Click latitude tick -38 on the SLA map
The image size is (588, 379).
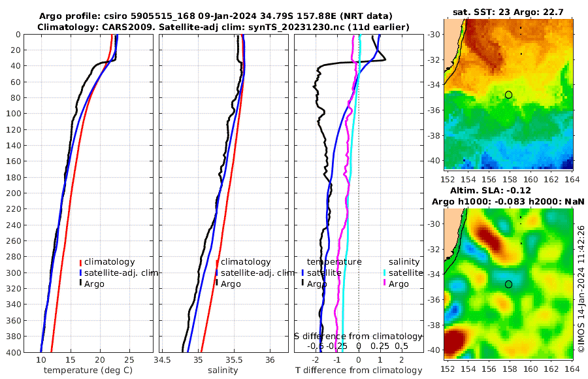pyautogui.click(x=434, y=325)
